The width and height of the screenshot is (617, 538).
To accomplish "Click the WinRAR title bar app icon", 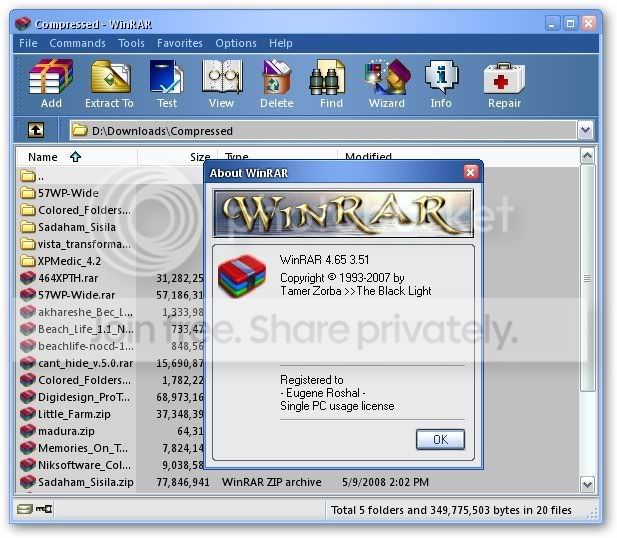I will tap(23, 24).
